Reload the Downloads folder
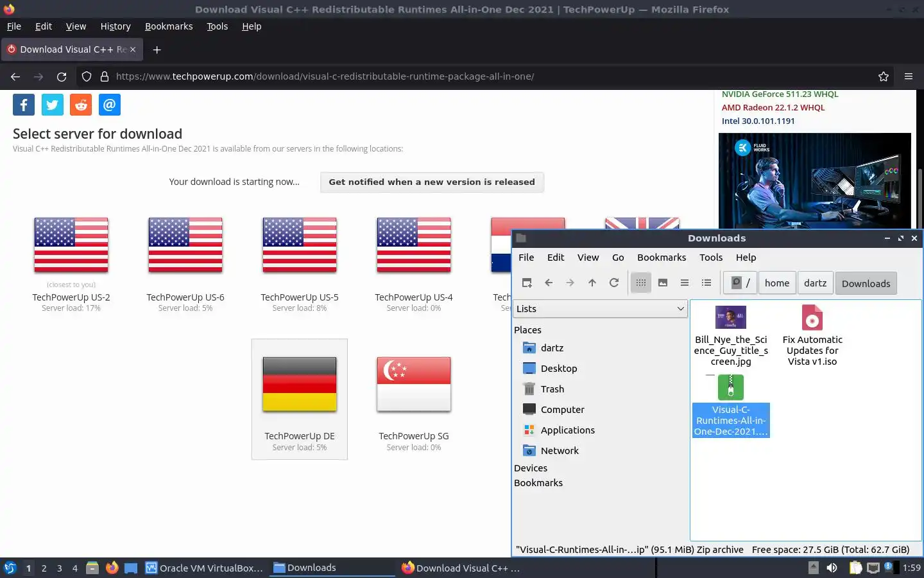Image resolution: width=924 pixels, height=578 pixels. [x=614, y=283]
